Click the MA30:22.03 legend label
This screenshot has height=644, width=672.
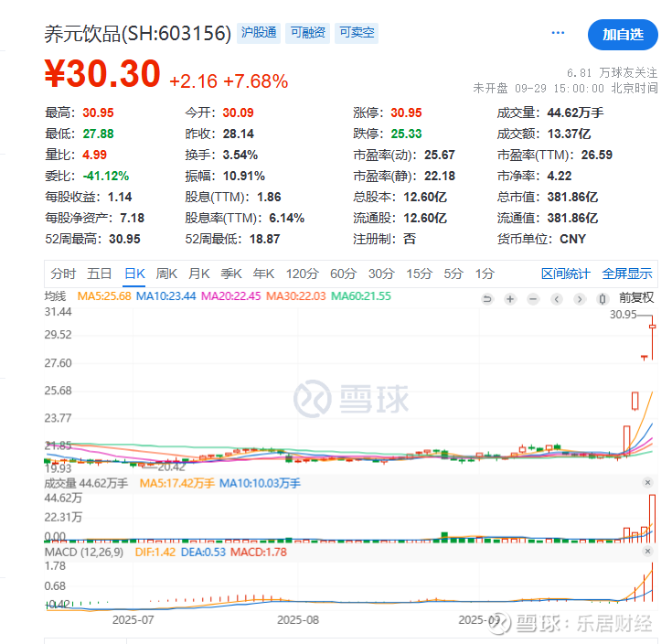(295, 296)
